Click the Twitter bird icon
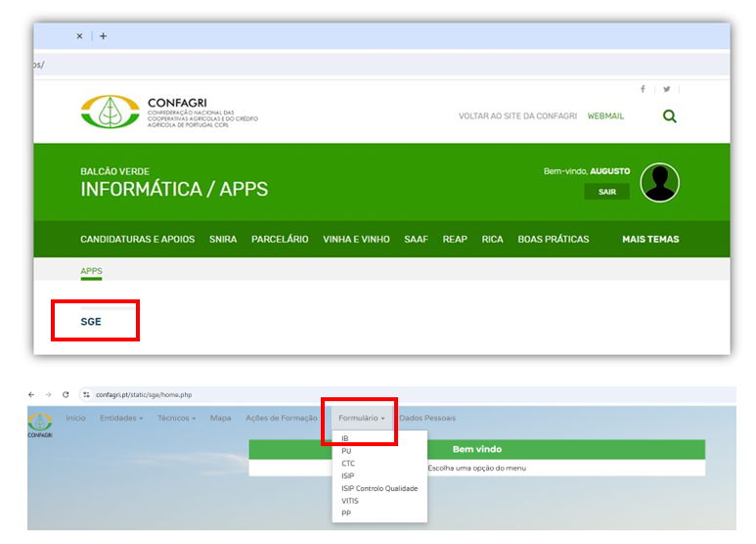Viewport: 756px width, 544px height. (666, 89)
